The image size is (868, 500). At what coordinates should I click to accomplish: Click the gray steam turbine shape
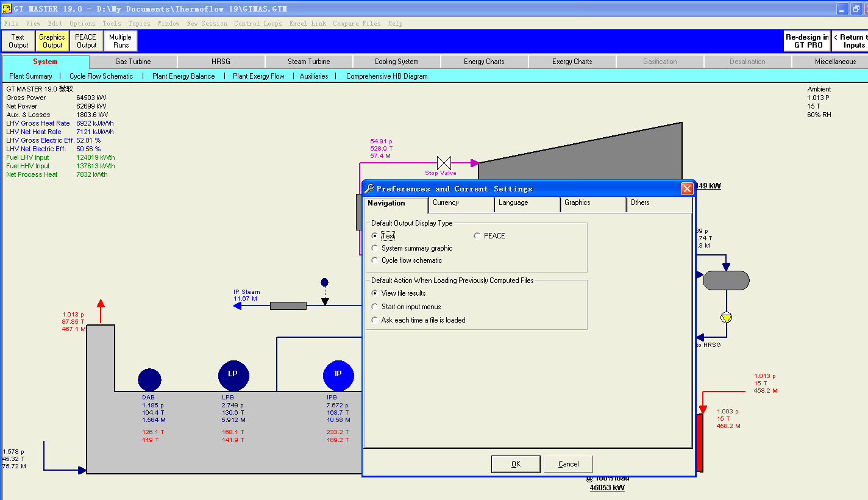(x=580, y=151)
